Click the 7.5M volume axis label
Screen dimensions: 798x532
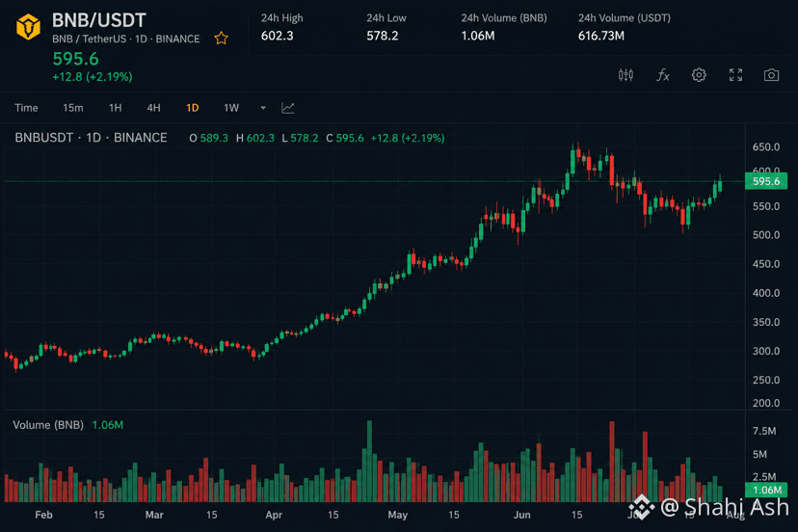click(x=764, y=431)
